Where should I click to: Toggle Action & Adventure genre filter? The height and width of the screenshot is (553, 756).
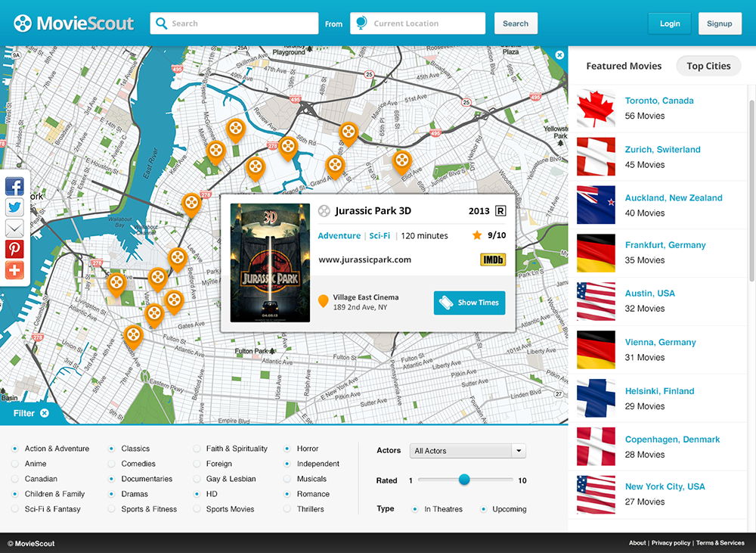click(x=15, y=449)
